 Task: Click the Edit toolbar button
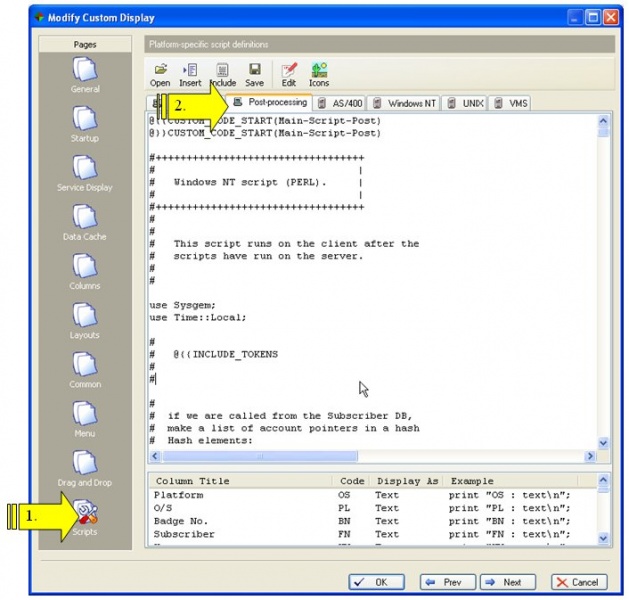(x=289, y=74)
